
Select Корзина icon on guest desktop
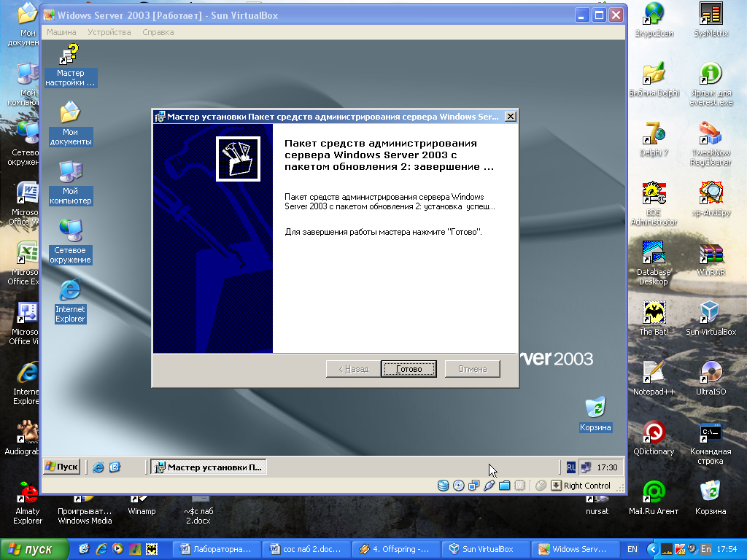coord(595,414)
